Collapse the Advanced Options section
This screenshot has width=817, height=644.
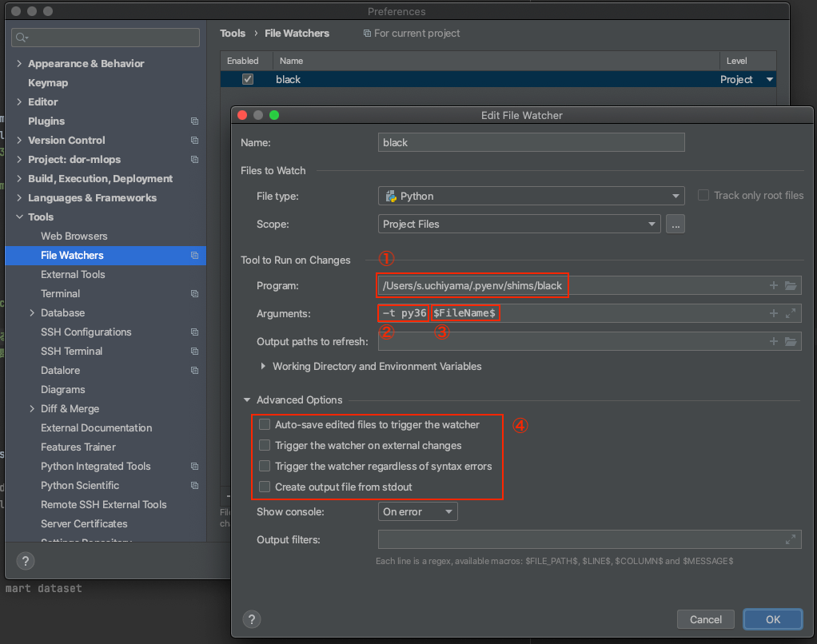pyautogui.click(x=246, y=400)
